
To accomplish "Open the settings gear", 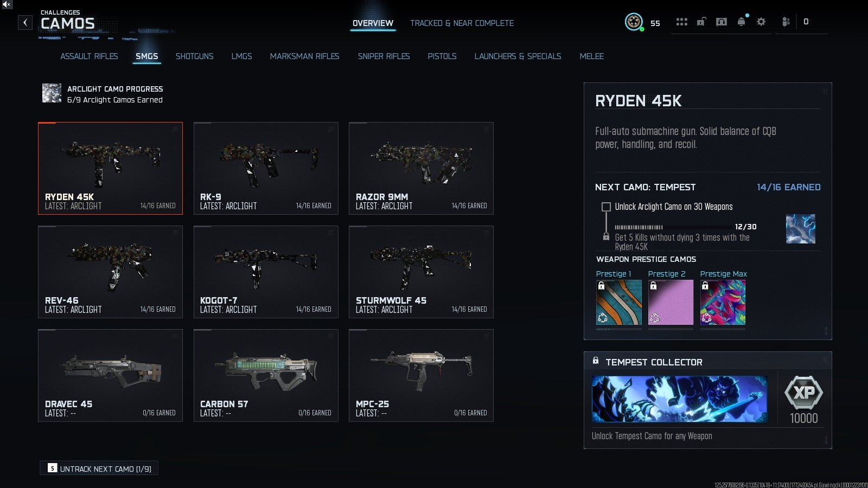I will coord(761,22).
